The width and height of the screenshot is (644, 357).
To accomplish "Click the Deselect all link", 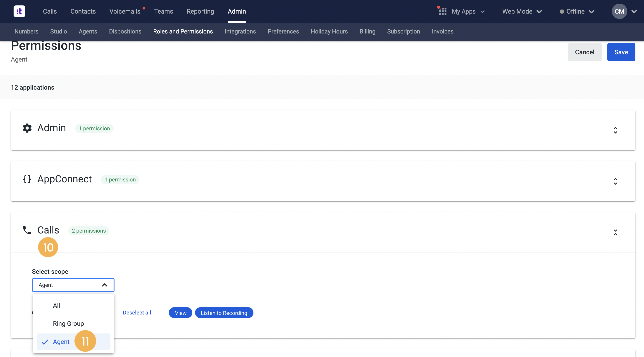I will [x=137, y=312].
